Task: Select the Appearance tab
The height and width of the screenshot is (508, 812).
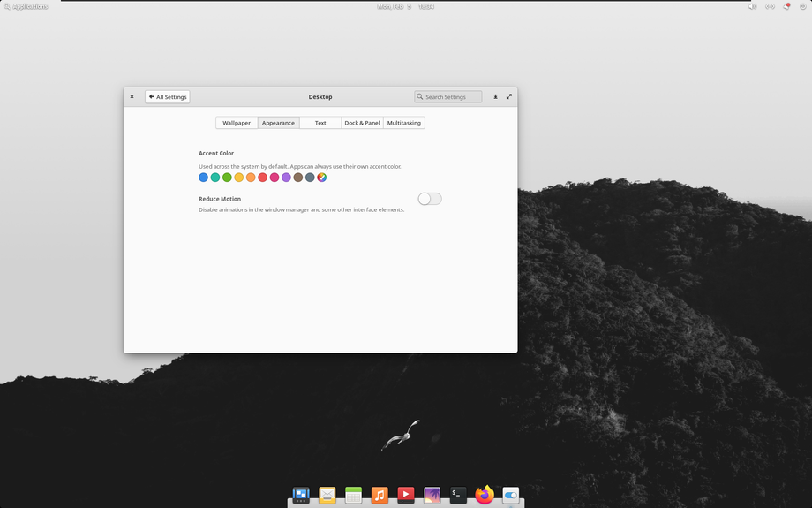Action: [x=278, y=123]
